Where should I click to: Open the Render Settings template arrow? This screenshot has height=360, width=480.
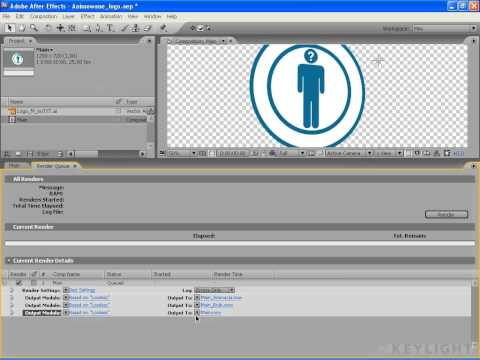[66, 290]
